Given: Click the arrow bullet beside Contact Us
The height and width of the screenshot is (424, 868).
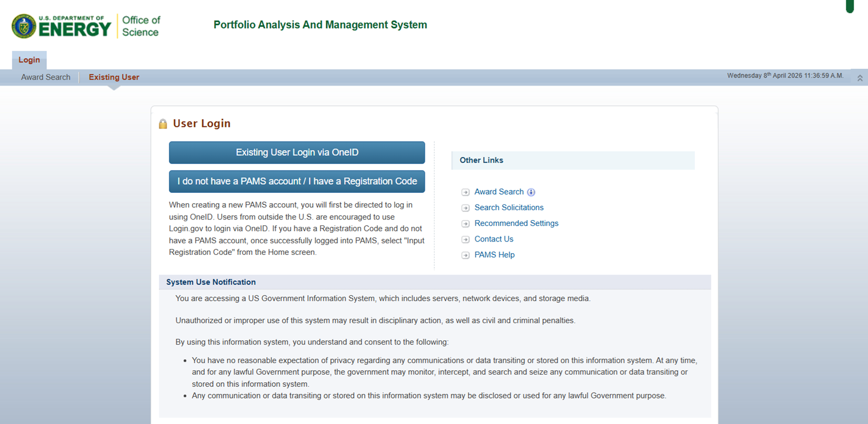Looking at the screenshot, I should [x=465, y=239].
